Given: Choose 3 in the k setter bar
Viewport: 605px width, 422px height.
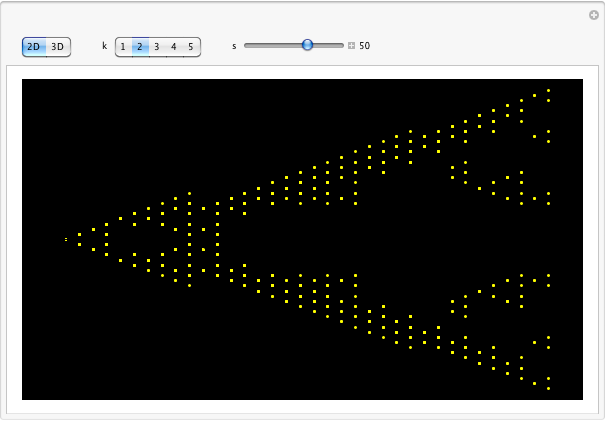Looking at the screenshot, I should [x=157, y=46].
